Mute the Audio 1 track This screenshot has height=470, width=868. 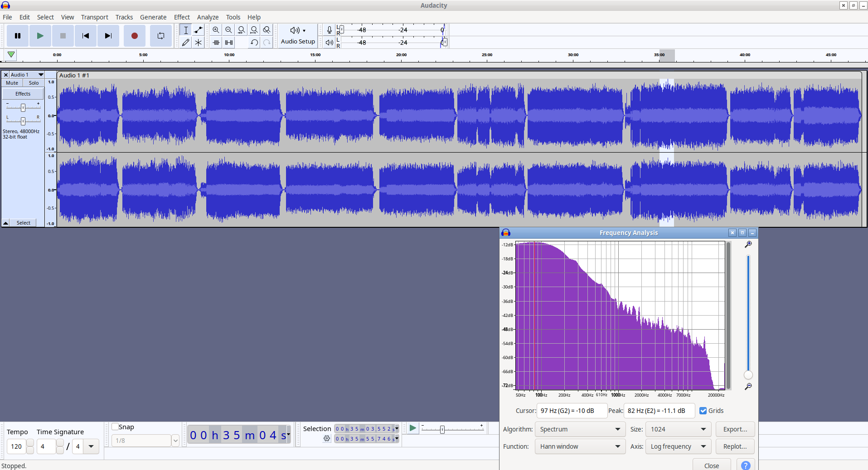[x=12, y=83]
